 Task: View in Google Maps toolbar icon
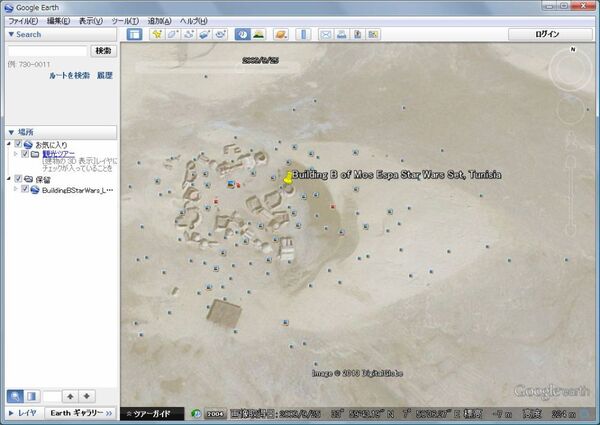pos(373,34)
